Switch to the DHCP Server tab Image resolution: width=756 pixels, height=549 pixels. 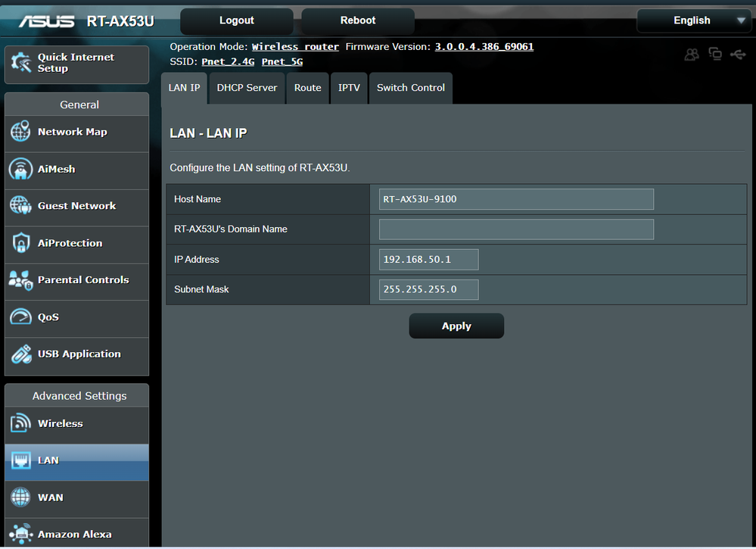247,88
